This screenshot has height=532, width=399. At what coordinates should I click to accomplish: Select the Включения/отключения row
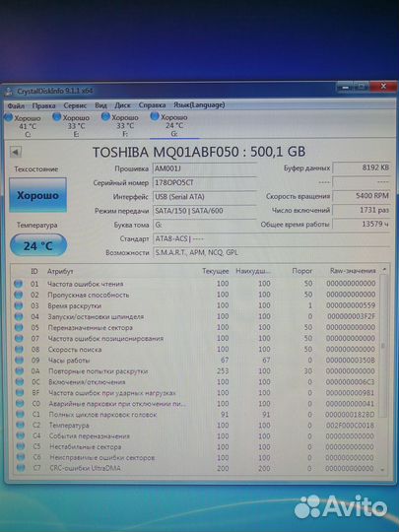pyautogui.click(x=195, y=381)
